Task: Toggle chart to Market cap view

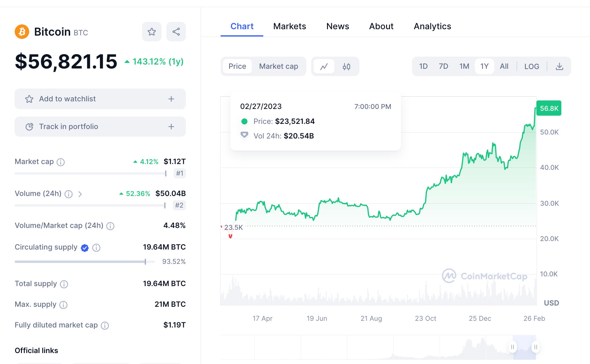Action: coord(278,66)
